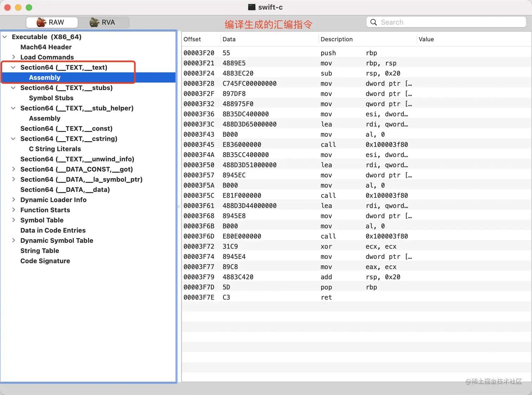The image size is (532, 395).
Task: Select Assembly under the __text section
Action: point(88,77)
